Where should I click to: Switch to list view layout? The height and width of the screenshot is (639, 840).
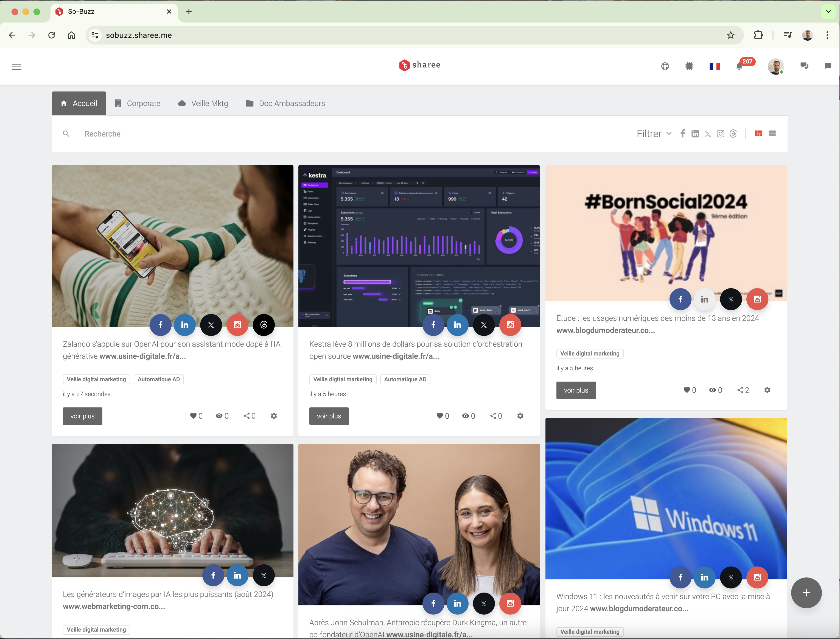772,134
